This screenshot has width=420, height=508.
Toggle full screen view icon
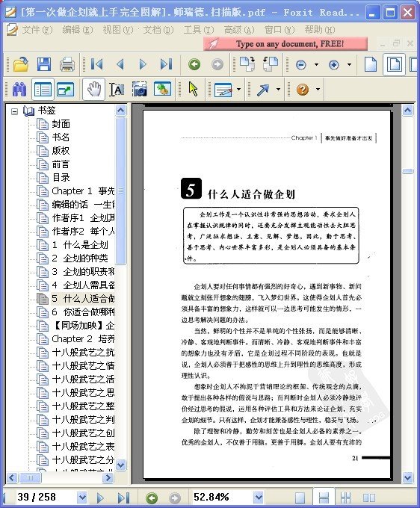65,90
